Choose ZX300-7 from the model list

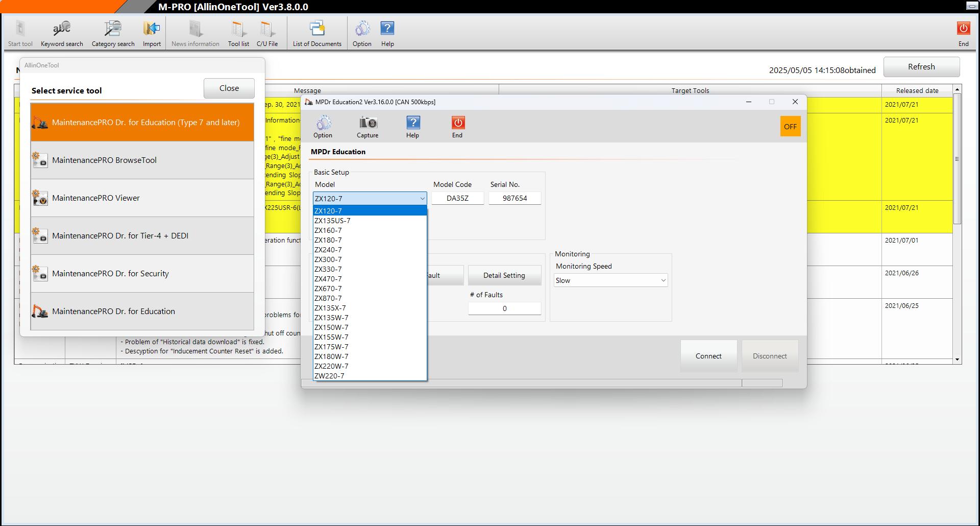(x=370, y=259)
